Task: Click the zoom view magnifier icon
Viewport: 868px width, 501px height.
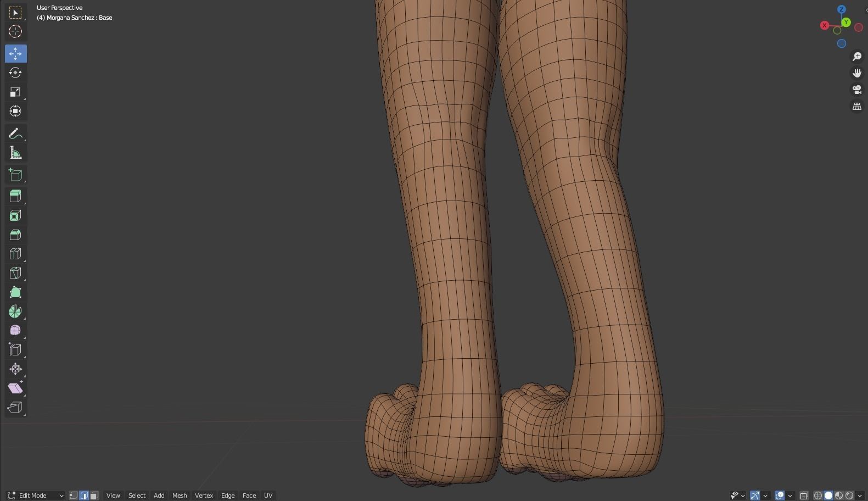Action: click(857, 57)
